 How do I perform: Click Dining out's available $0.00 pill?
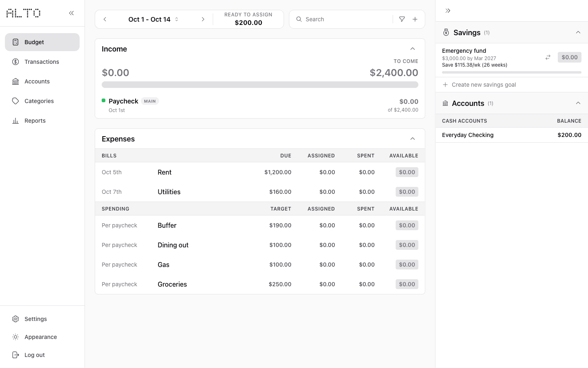[x=407, y=245]
